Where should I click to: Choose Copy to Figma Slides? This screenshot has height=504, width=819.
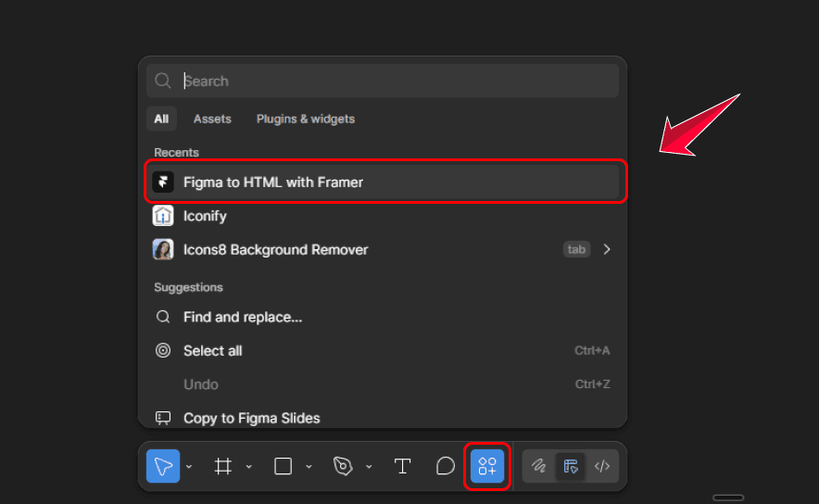(x=383, y=416)
